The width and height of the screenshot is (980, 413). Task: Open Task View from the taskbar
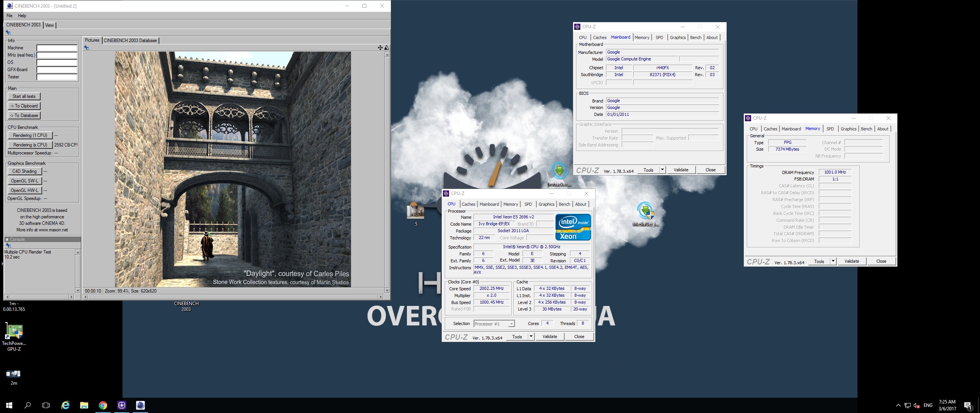point(46,405)
